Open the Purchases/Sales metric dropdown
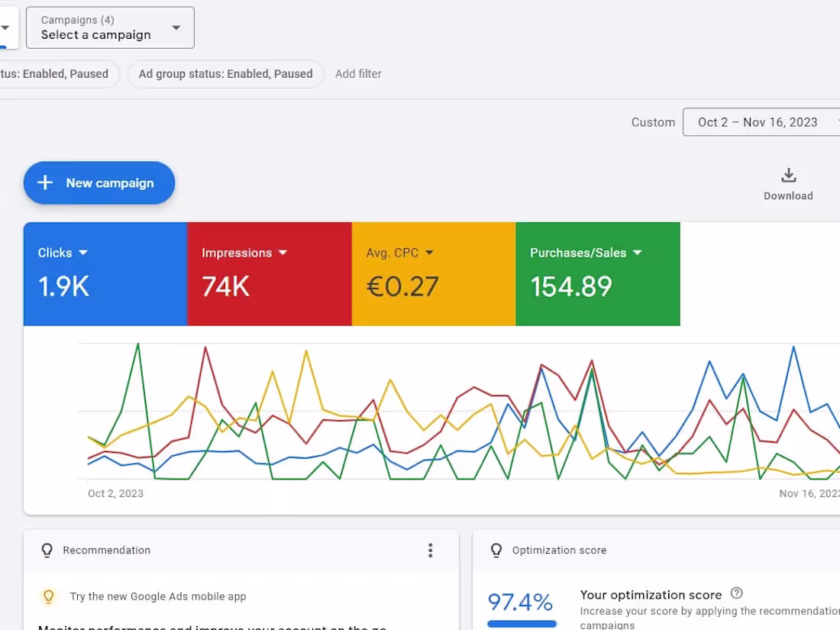This screenshot has width=840, height=630. coord(638,252)
